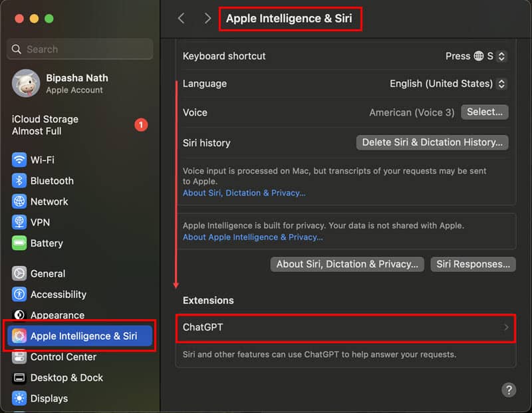Click Delete Siri & Dictation History button
The width and height of the screenshot is (532, 413).
[x=432, y=142]
